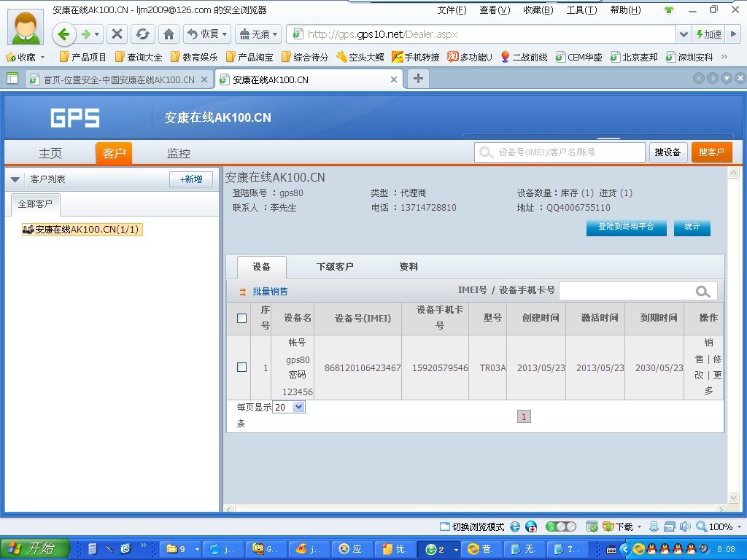Tick the checkbox for device row 1
747x560 pixels.
point(241,367)
